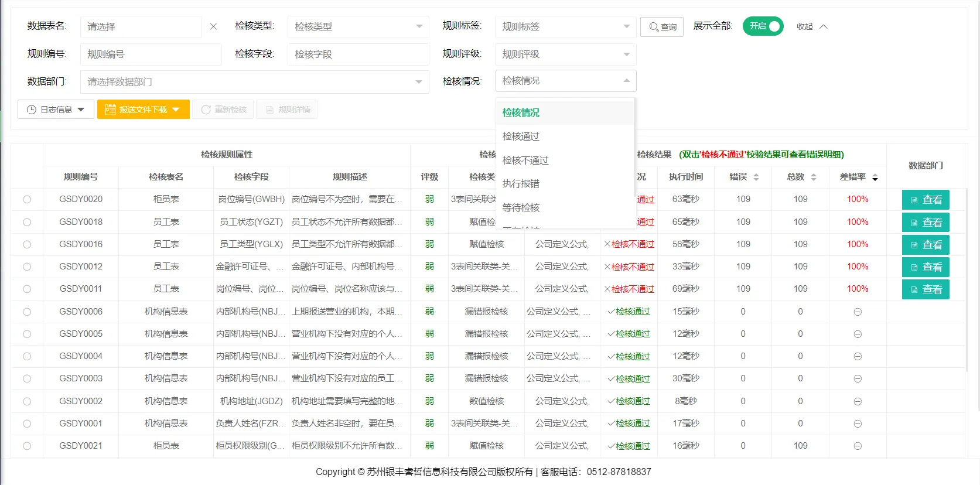Click the 报送文件下载 orange button

pyautogui.click(x=143, y=110)
